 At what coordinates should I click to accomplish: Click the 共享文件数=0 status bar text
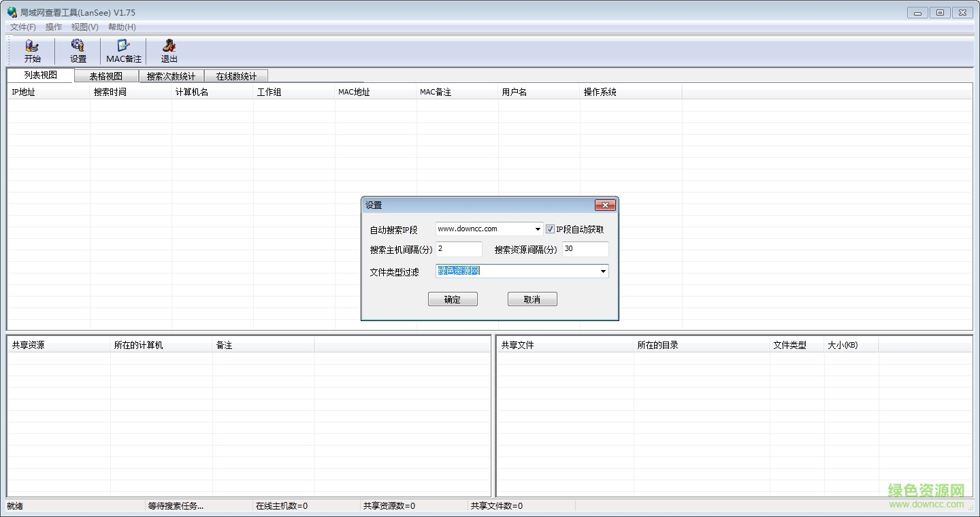pos(497,506)
